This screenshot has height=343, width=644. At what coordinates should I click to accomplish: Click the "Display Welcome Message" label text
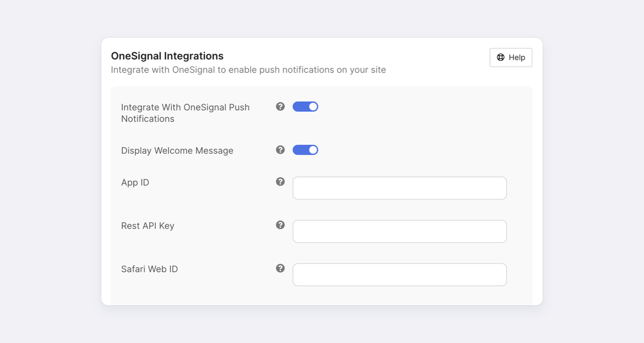point(177,150)
